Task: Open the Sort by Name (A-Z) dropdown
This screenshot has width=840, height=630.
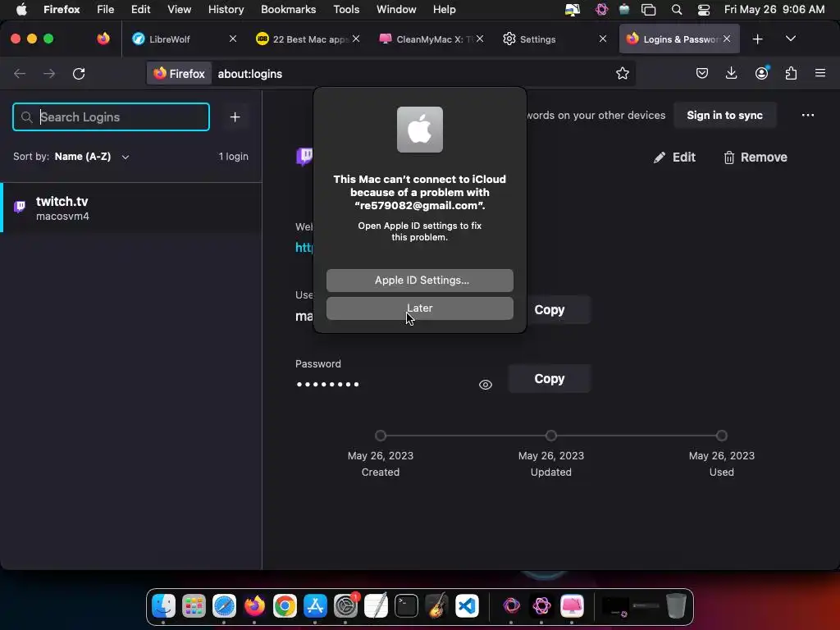Action: (92, 157)
